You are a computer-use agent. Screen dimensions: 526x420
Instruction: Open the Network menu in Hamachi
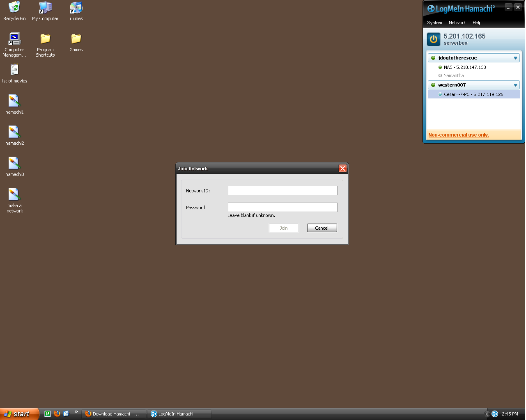click(x=457, y=23)
